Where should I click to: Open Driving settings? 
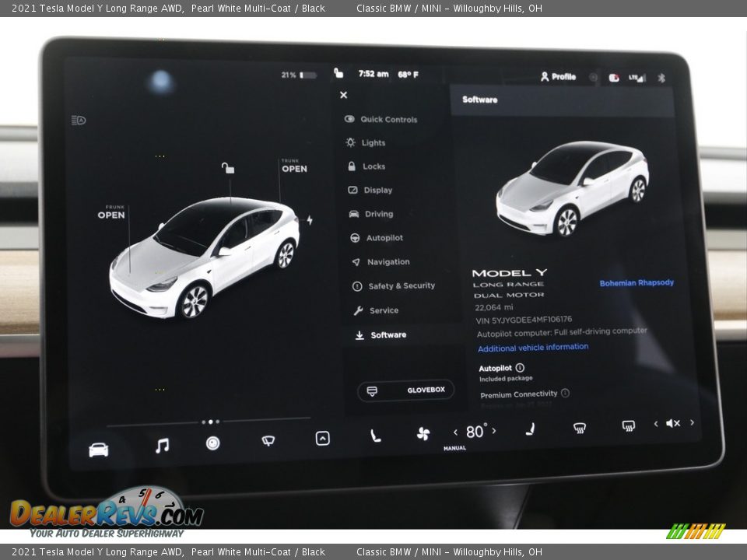(371, 214)
